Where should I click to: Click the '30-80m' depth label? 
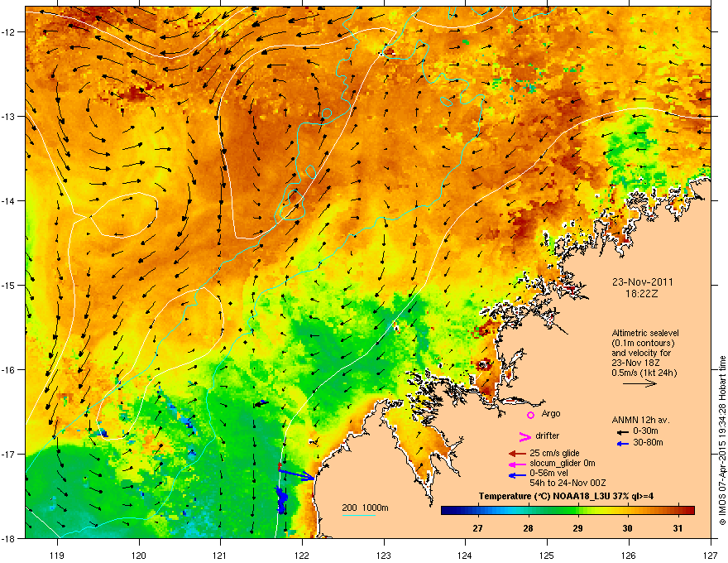point(648,442)
